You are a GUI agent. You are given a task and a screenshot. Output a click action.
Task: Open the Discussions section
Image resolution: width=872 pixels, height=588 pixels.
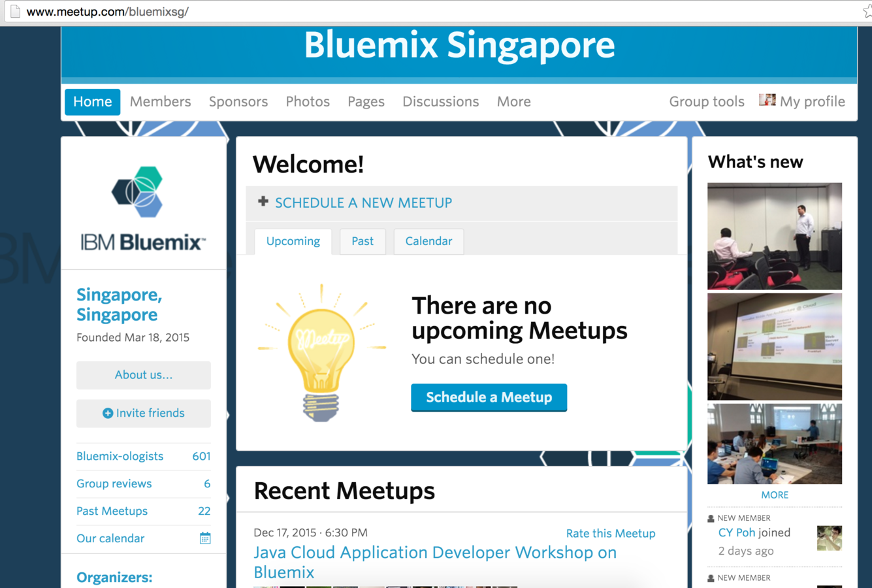(x=440, y=102)
